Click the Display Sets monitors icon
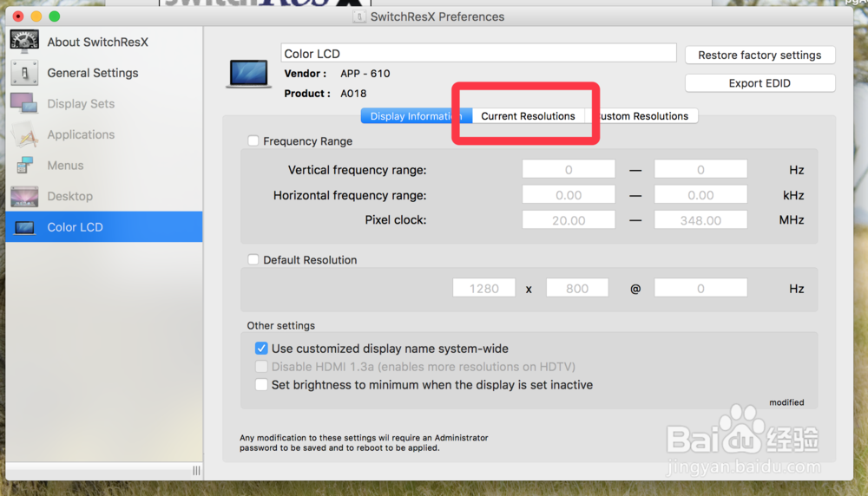Viewport: 868px width, 496px height. pyautogui.click(x=24, y=103)
